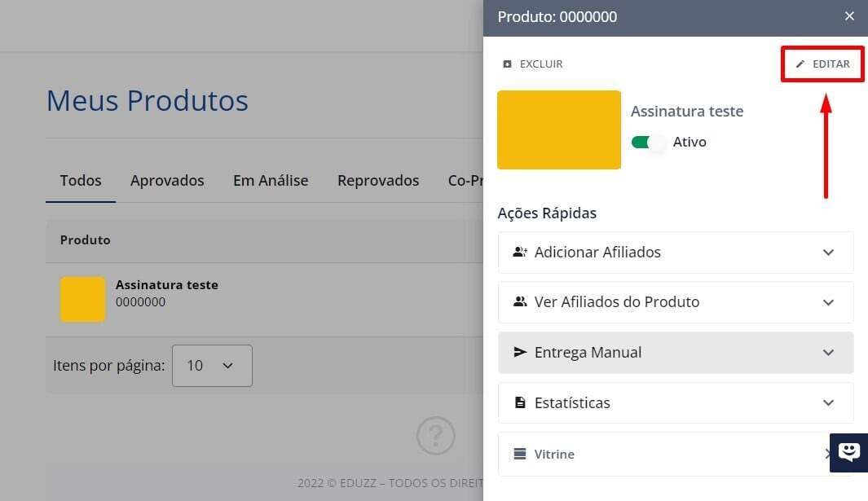Image resolution: width=868 pixels, height=501 pixels.
Task: Close the Produto side panel
Action: (x=849, y=16)
